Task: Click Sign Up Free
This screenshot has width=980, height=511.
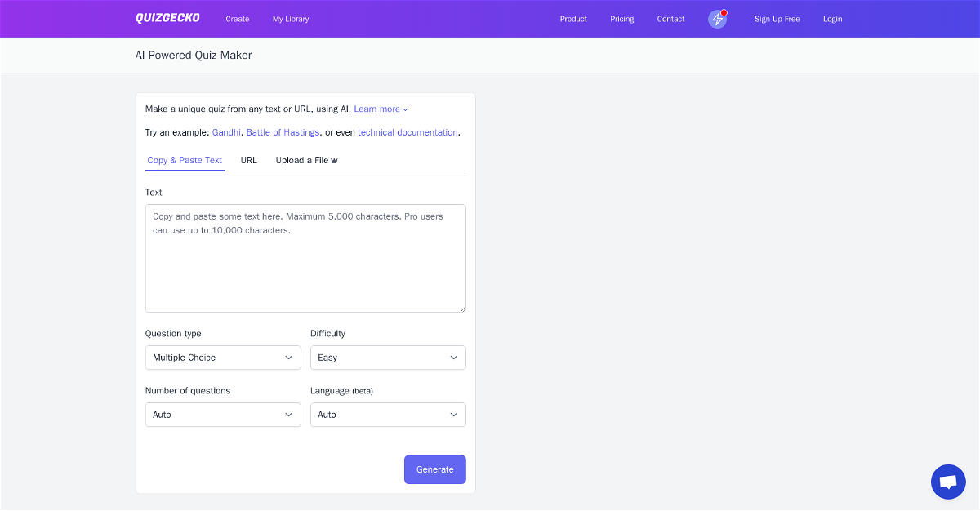Action: pos(777,19)
